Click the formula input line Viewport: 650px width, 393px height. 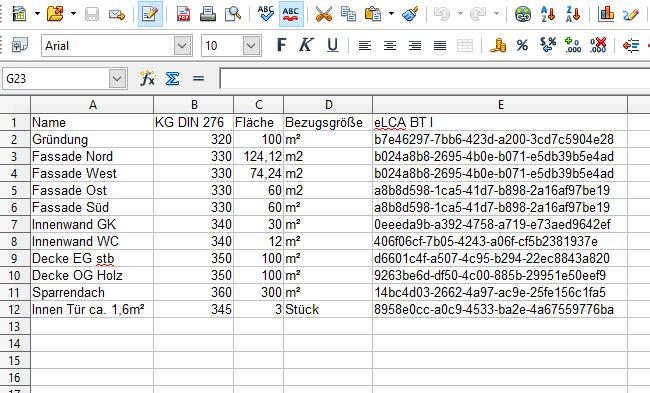[434, 78]
